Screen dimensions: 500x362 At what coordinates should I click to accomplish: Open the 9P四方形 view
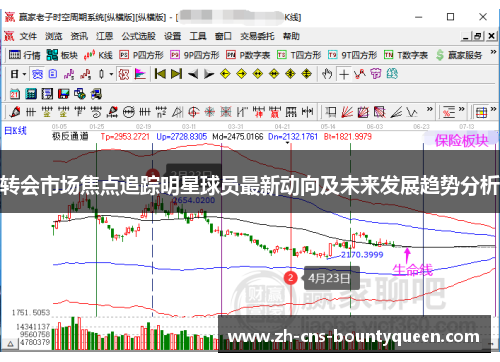tap(195, 55)
